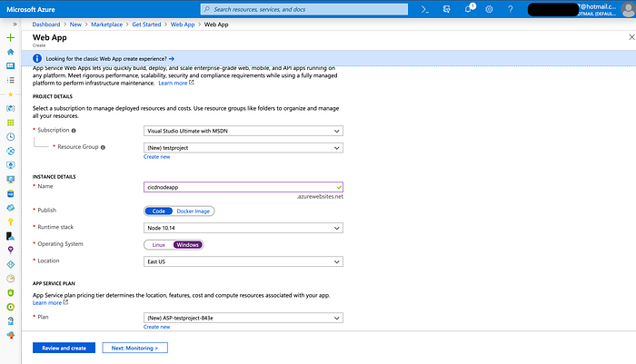
Task: Click Learn more link in the description
Action: click(173, 84)
